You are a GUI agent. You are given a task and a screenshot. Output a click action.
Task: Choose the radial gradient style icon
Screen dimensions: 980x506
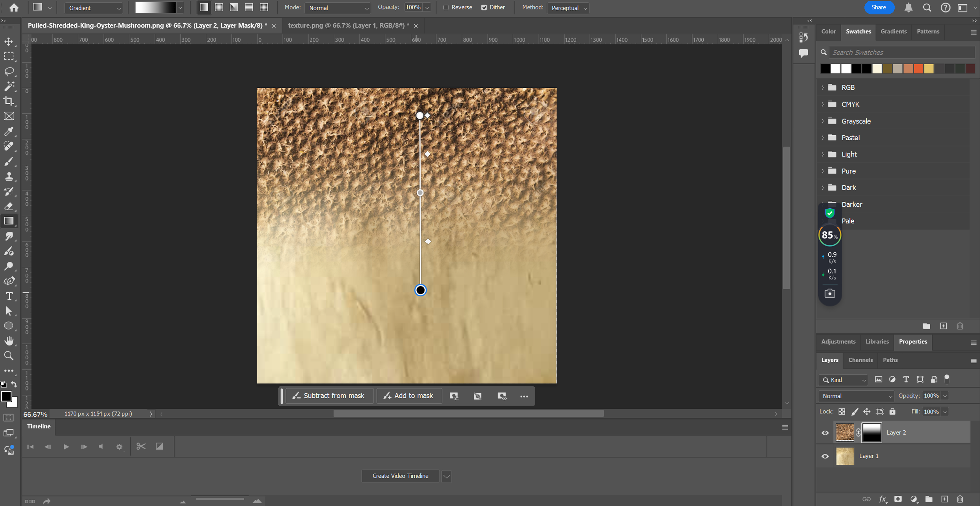tap(219, 7)
